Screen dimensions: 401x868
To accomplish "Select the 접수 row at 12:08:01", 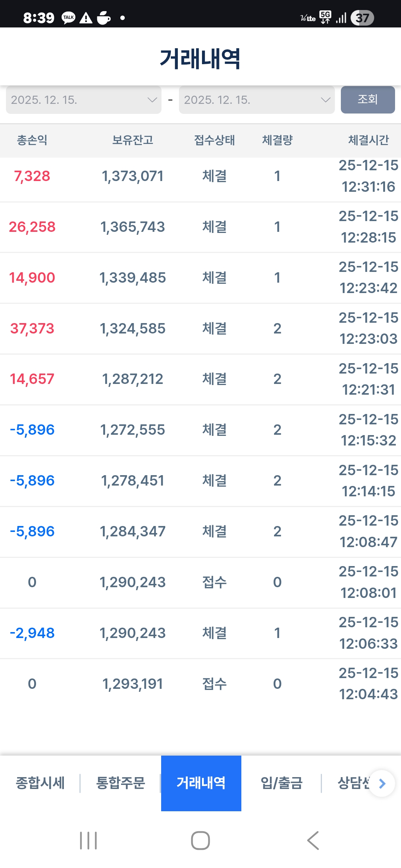I will [x=200, y=582].
